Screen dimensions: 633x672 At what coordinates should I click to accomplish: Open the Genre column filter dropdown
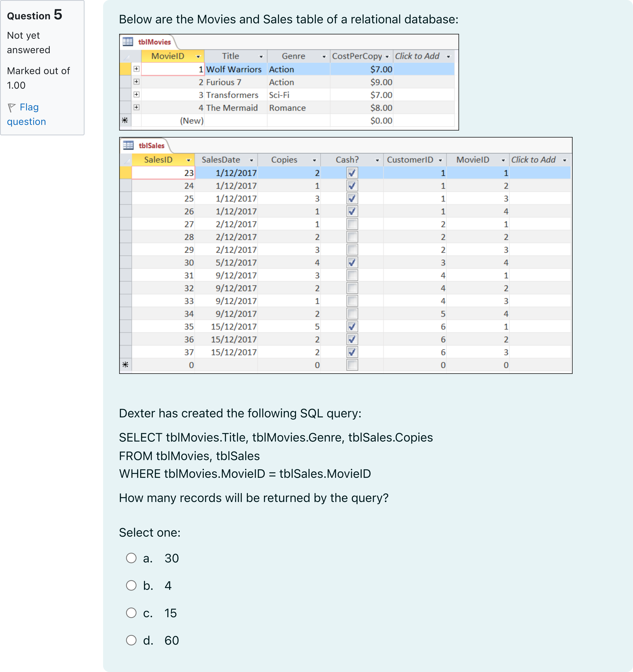pos(324,56)
